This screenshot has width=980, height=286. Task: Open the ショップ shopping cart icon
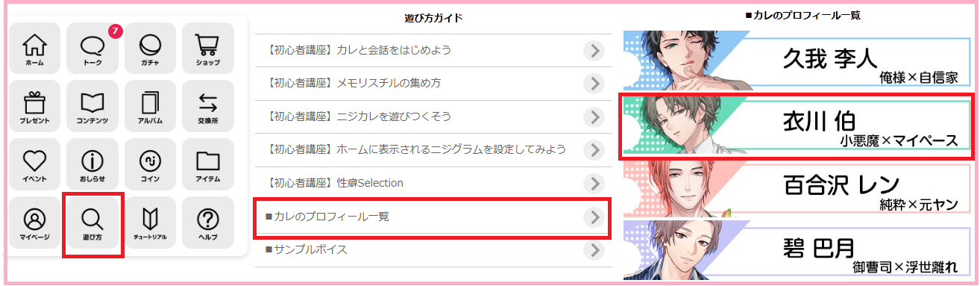coord(208,49)
